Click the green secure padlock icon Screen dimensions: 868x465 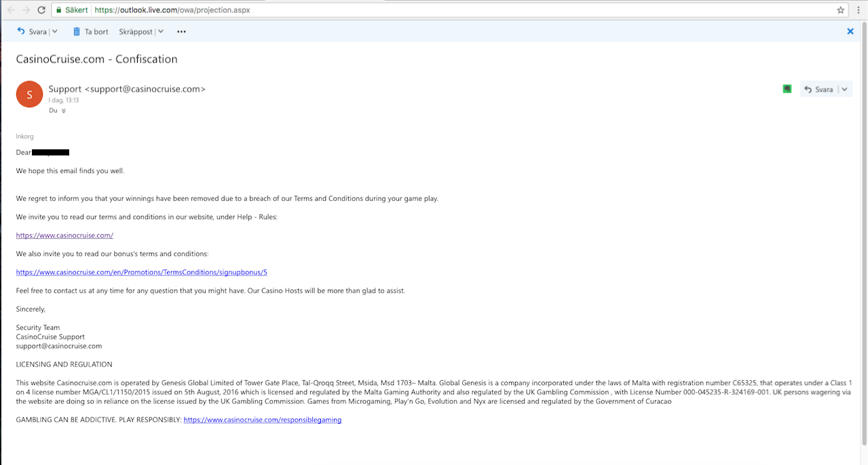[x=60, y=10]
